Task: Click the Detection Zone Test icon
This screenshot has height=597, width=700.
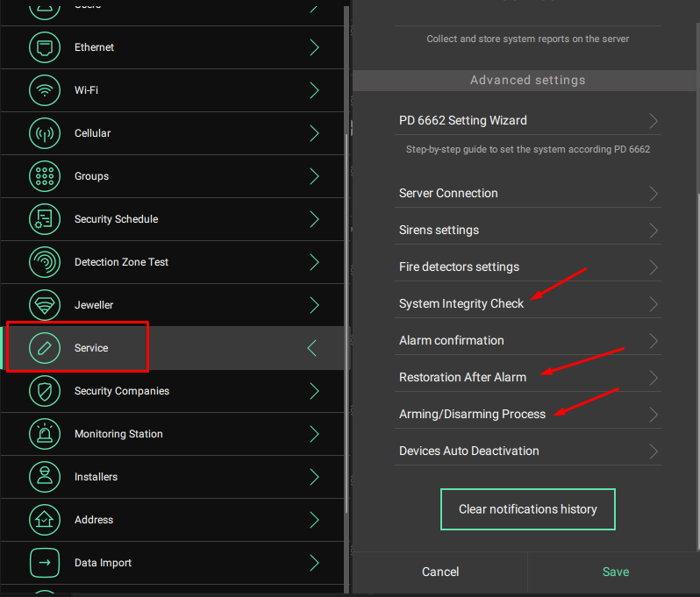Action: (x=45, y=262)
